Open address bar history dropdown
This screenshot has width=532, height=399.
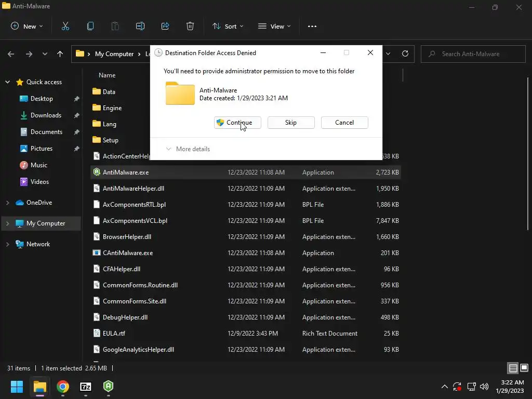(x=388, y=54)
